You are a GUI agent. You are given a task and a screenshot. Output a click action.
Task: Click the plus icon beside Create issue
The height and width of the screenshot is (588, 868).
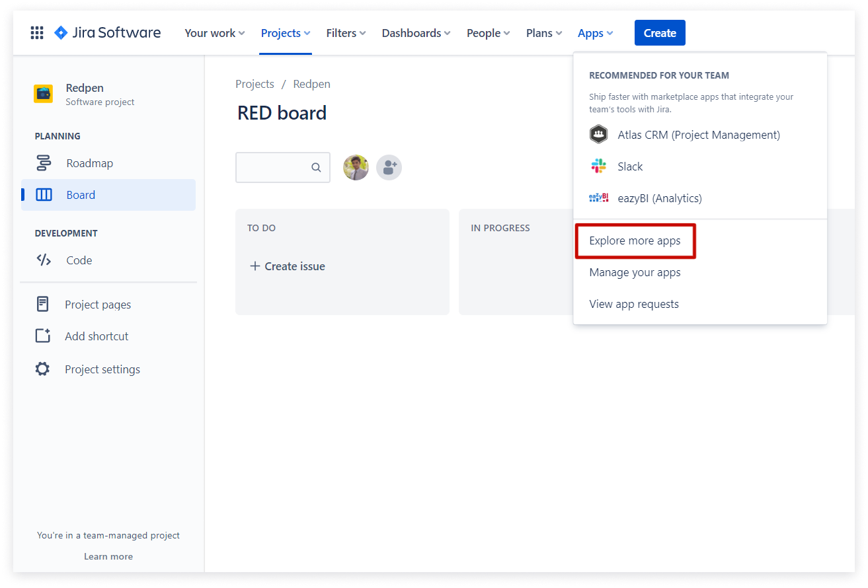(x=255, y=266)
